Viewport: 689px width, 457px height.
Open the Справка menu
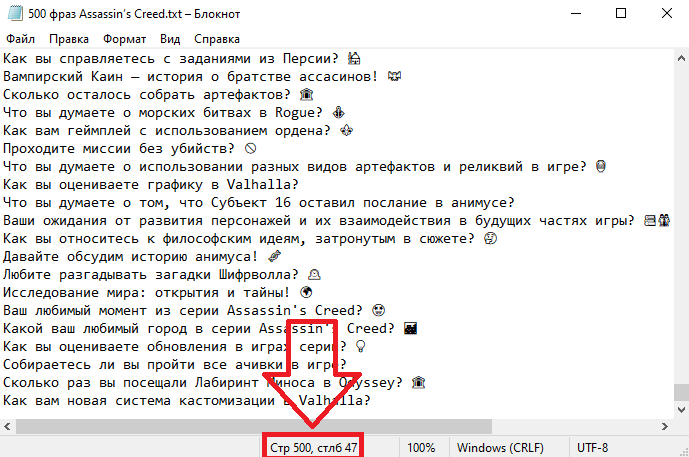point(216,39)
